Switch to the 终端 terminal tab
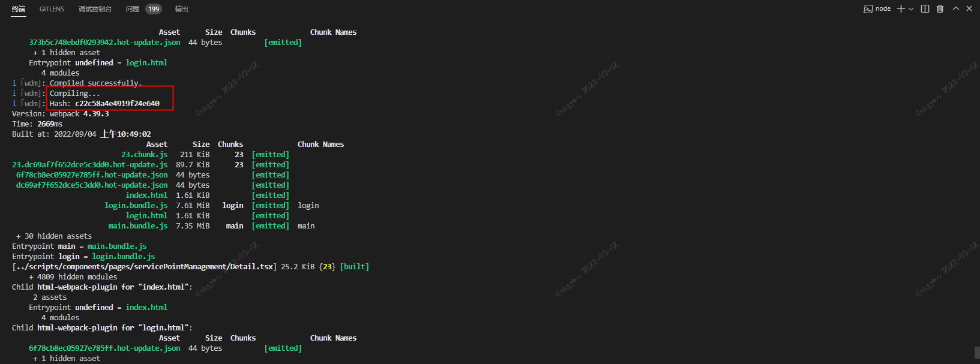 click(19, 9)
